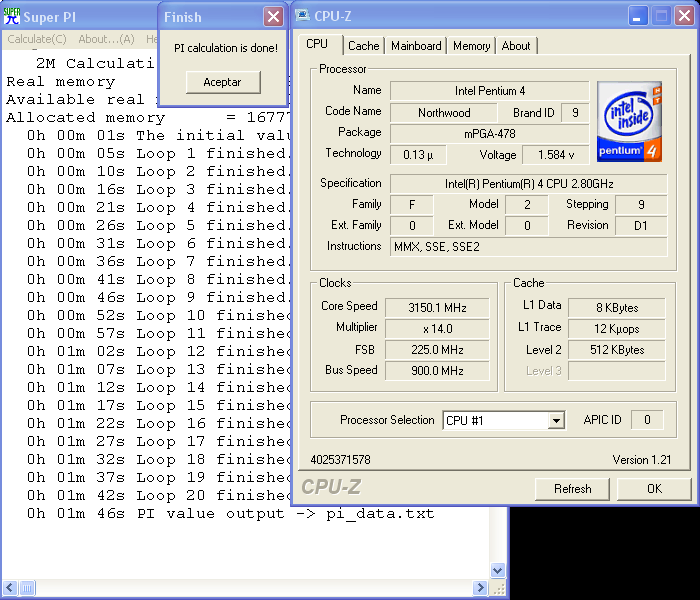Viewport: 700px width, 600px height.
Task: Click the Refresh button
Action: pyautogui.click(x=572, y=489)
